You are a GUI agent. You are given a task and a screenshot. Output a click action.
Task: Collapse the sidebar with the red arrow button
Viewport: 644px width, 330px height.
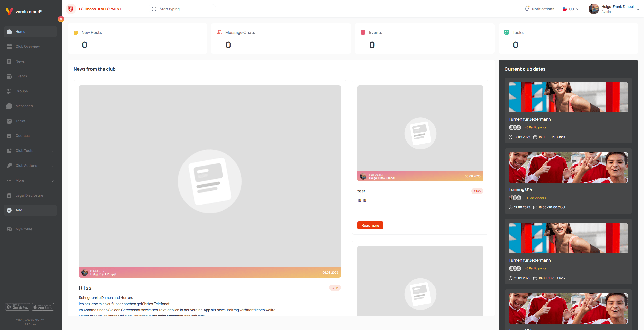[61, 19]
